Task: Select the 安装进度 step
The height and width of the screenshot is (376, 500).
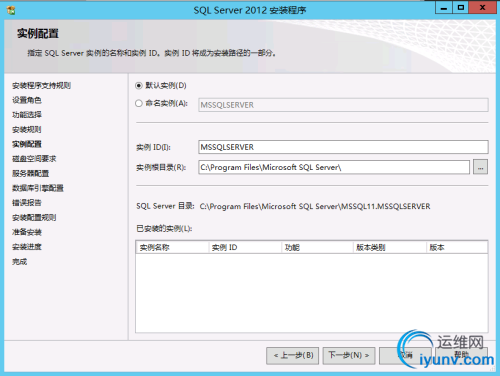Action: pos(27,247)
